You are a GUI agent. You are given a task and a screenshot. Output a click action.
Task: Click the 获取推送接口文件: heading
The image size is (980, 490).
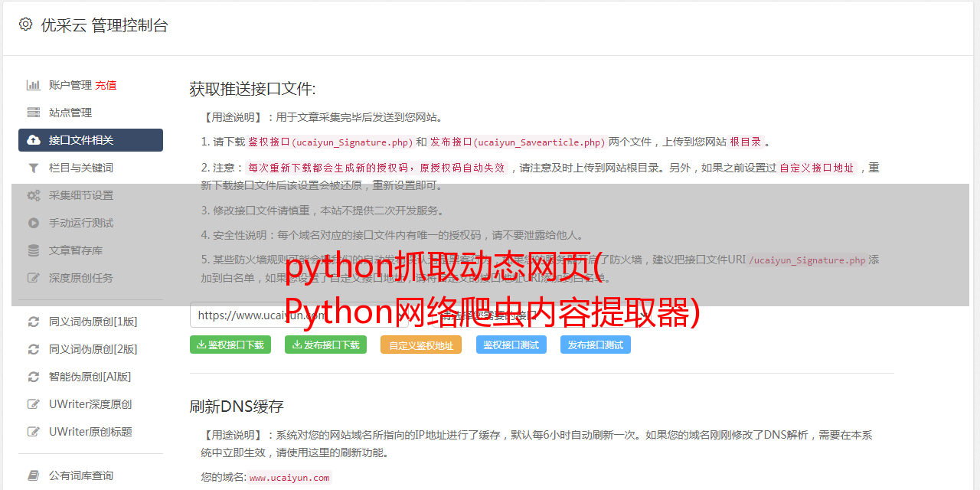[253, 89]
